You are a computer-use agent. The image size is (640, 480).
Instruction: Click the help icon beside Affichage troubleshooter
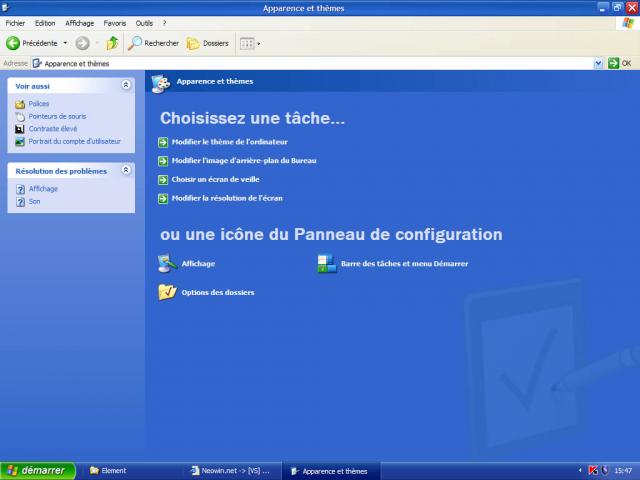click(20, 189)
